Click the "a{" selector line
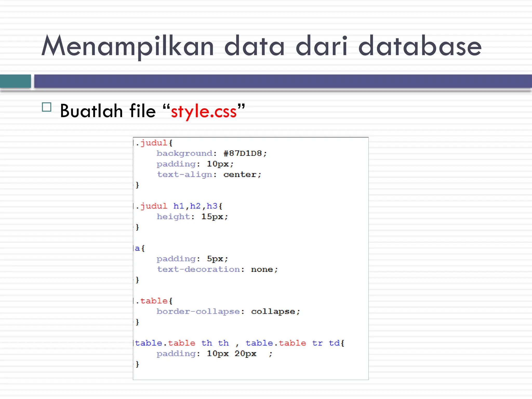This screenshot has width=532, height=399. (140, 248)
